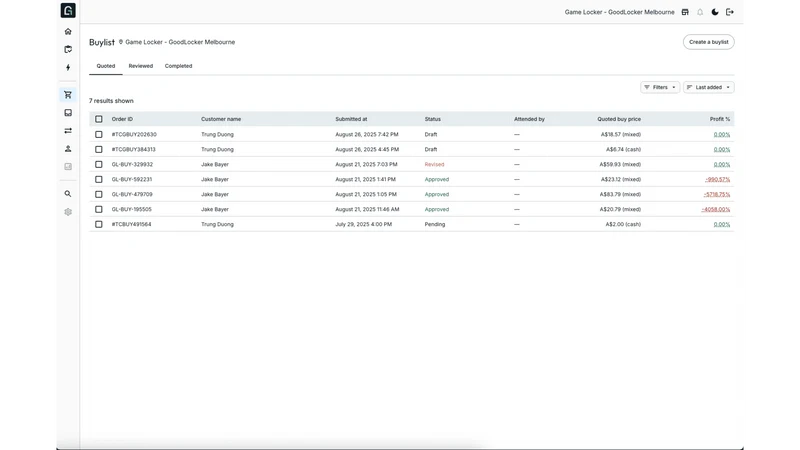Image resolution: width=800 pixels, height=450 pixels.
Task: Toggle dark mode moon icon
Action: tap(715, 12)
